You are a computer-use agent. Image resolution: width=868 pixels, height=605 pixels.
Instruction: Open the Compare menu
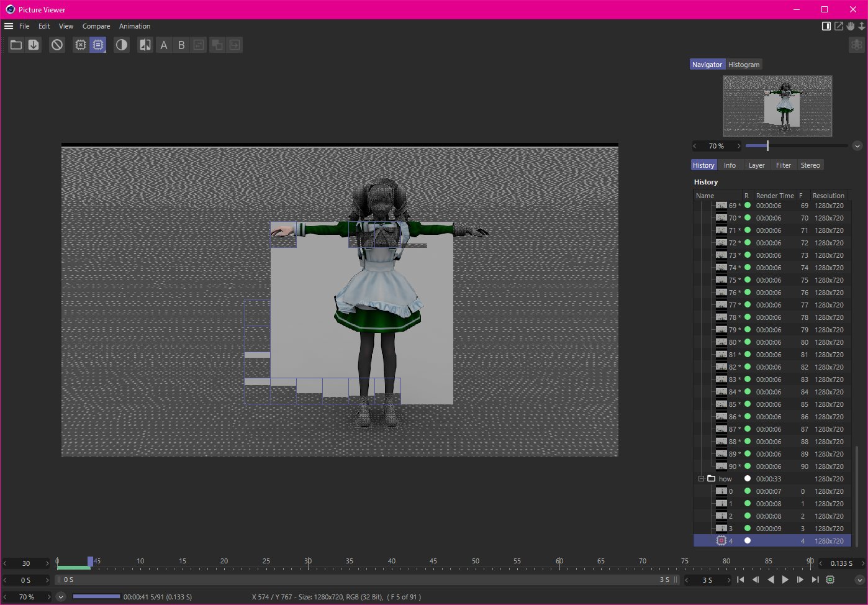click(x=96, y=26)
